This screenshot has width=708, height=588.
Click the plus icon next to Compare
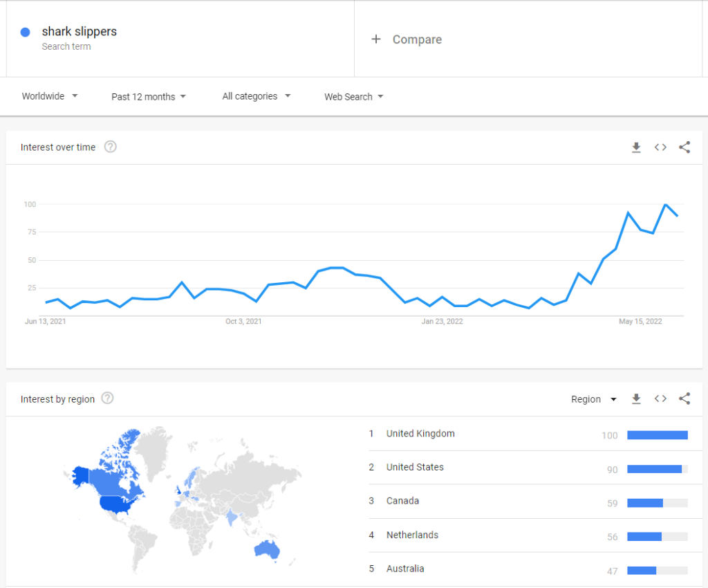375,39
